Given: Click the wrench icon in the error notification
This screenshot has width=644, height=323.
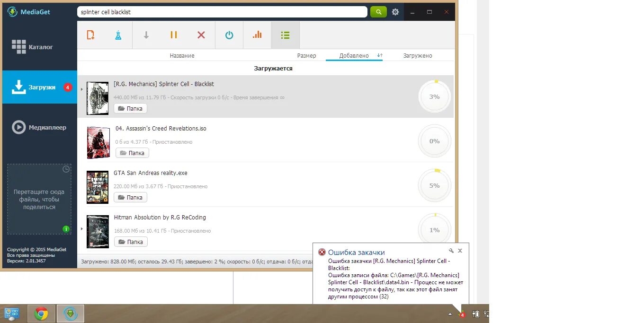Looking at the screenshot, I should pos(451,251).
